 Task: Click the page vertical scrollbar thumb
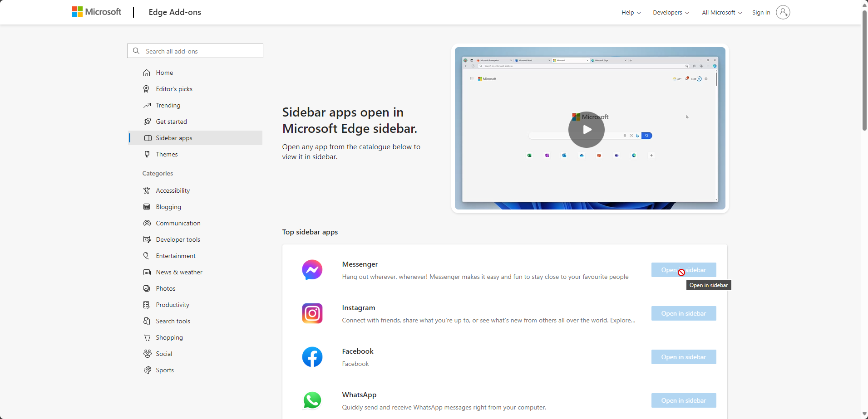click(864, 70)
